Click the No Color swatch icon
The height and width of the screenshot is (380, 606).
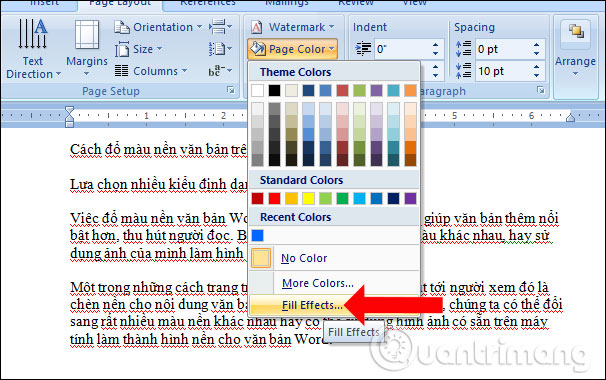coord(261,258)
